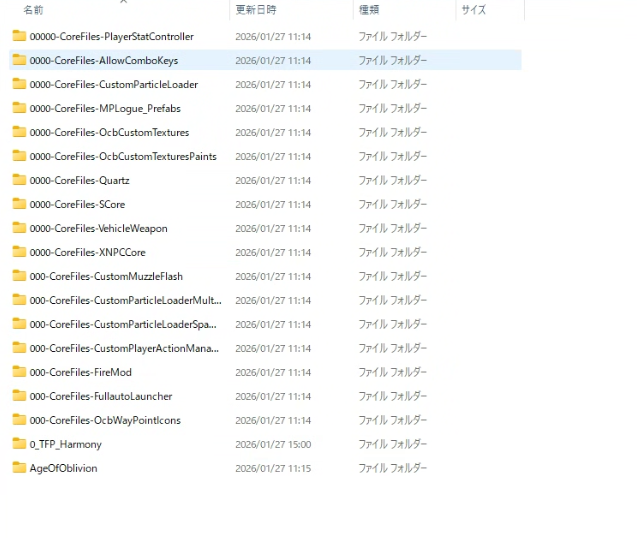
Task: Click the 種類 column header
Action: [x=369, y=10]
